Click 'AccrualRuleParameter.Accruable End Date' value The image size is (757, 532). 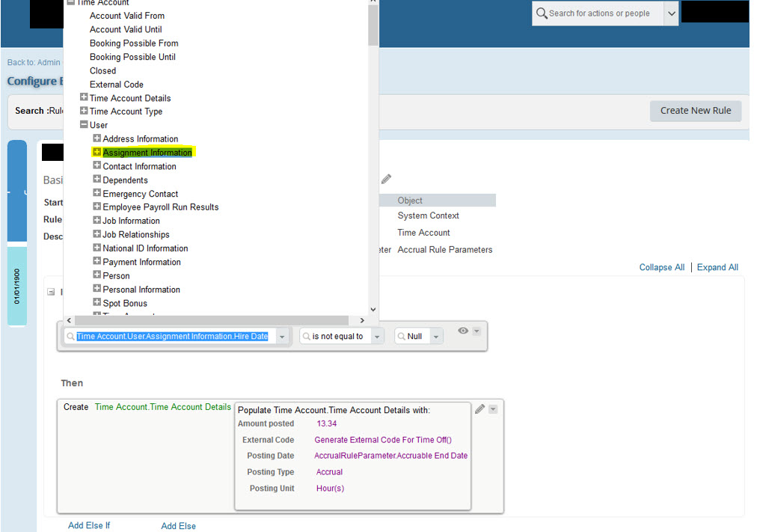point(390,456)
